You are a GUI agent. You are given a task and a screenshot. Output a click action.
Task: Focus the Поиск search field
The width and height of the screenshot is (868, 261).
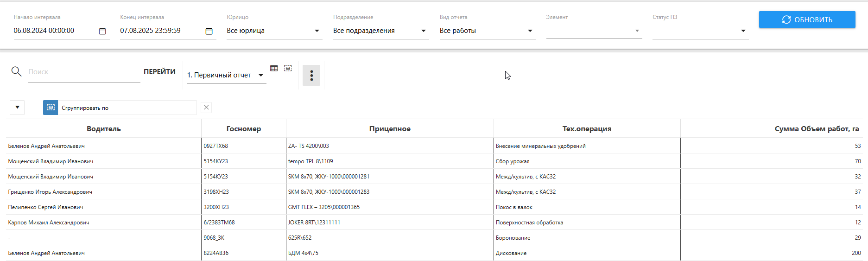(83, 72)
